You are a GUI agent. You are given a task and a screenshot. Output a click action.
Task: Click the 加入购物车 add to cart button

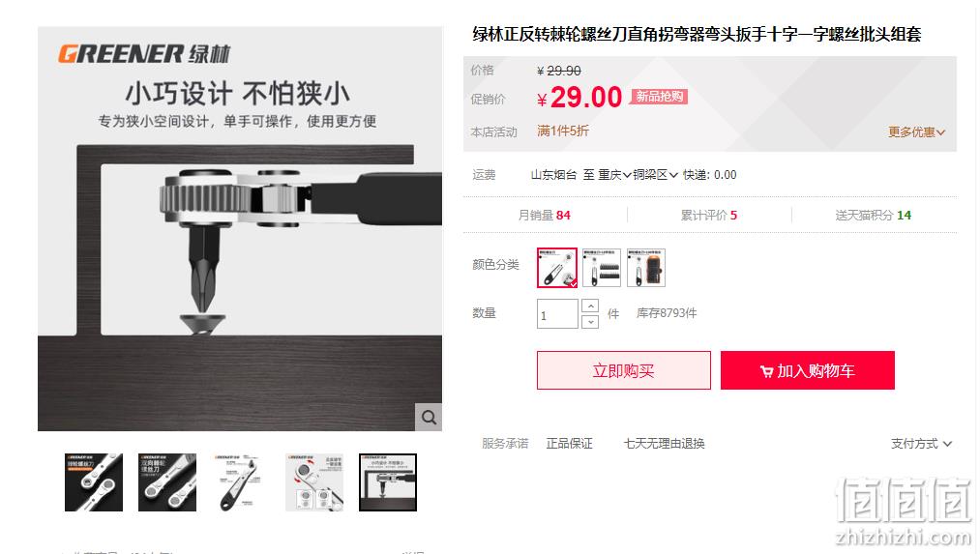pos(808,370)
